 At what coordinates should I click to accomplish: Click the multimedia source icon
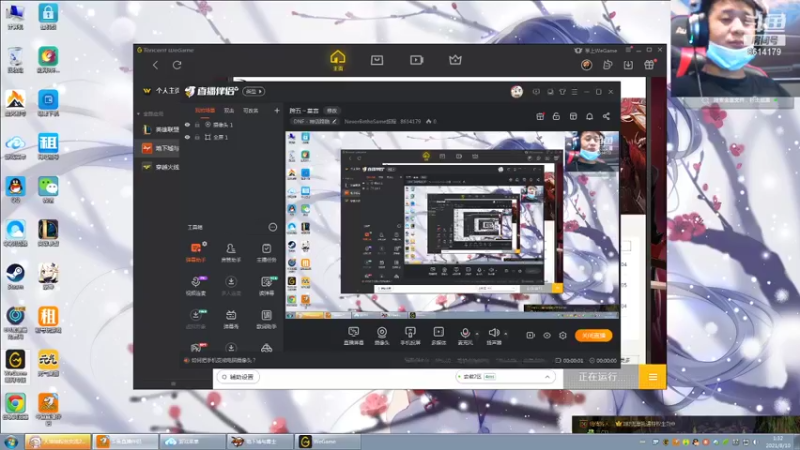pyautogui.click(x=438, y=335)
